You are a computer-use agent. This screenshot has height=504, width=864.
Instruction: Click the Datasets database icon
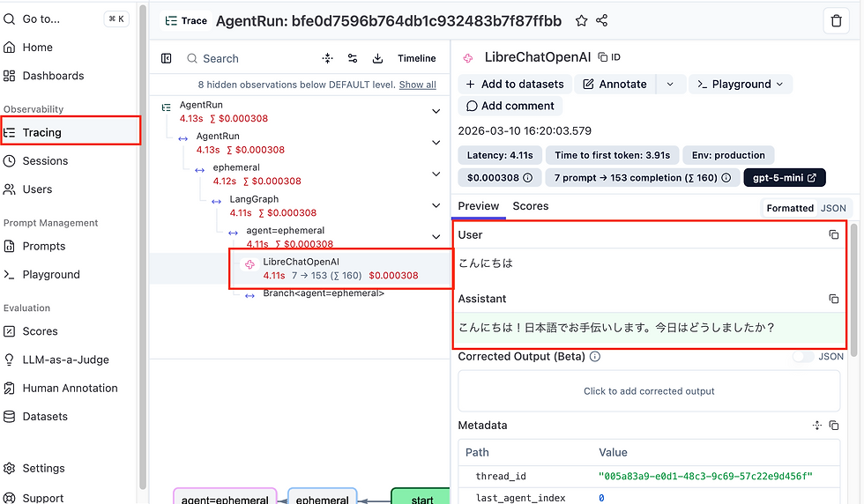click(x=10, y=417)
